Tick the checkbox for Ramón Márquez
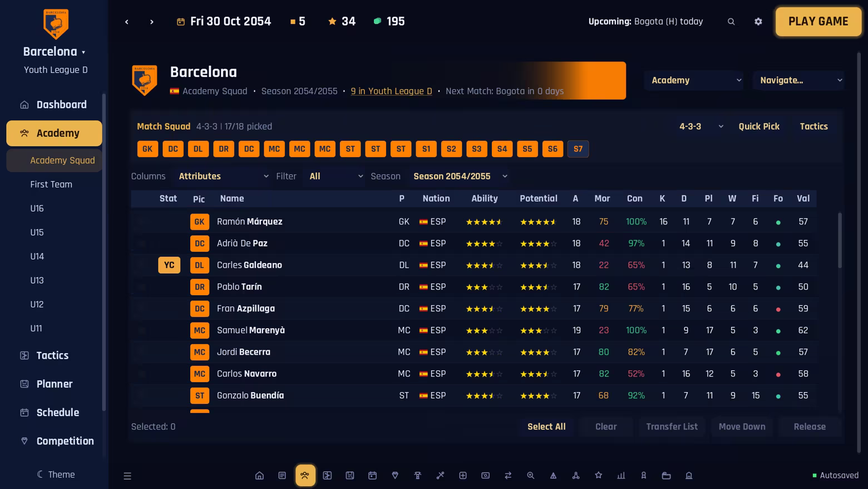 (142, 222)
